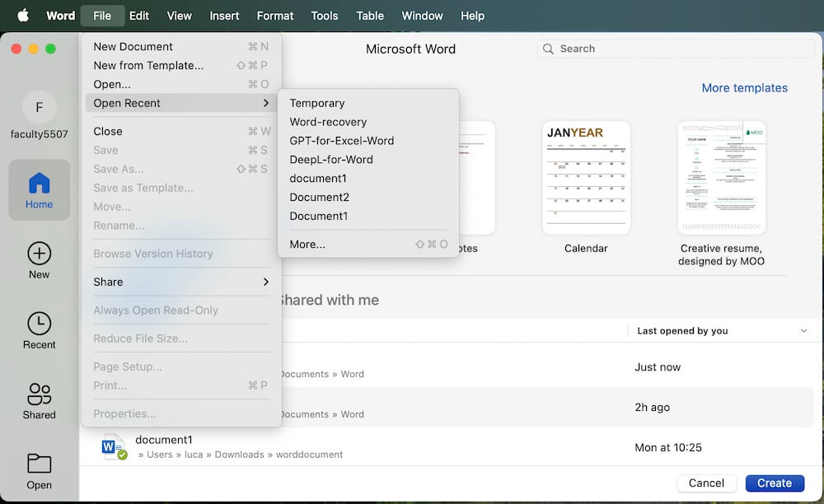Open the Recent section via its clock icon
The height and width of the screenshot is (504, 824).
point(39,324)
